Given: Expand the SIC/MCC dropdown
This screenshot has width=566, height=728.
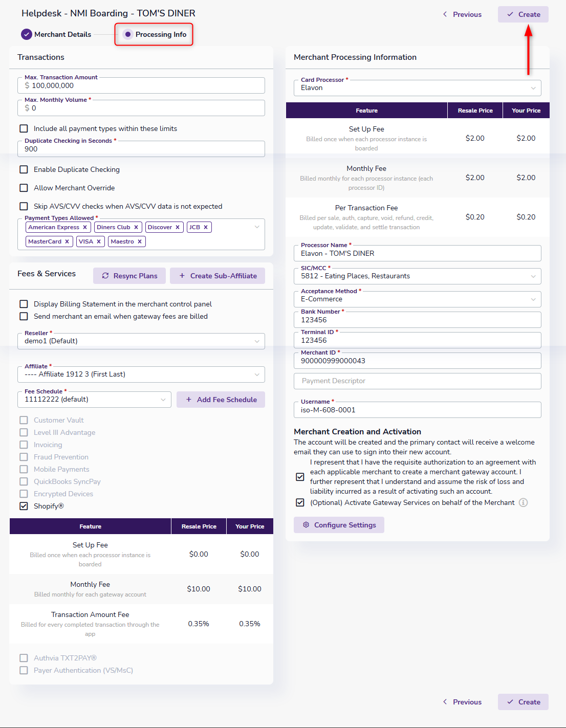Looking at the screenshot, I should click(x=418, y=276).
